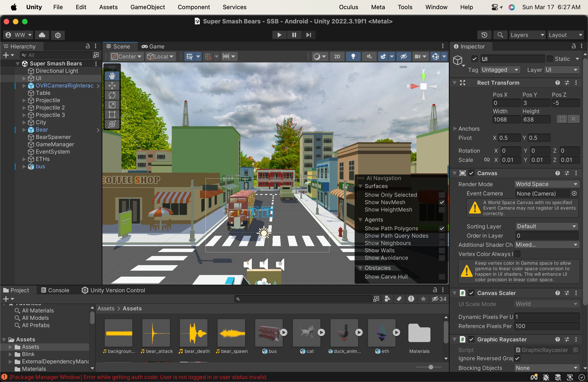Toggle Show NavMesh checkbox in AI Navigation
588x382 pixels.
(442, 202)
